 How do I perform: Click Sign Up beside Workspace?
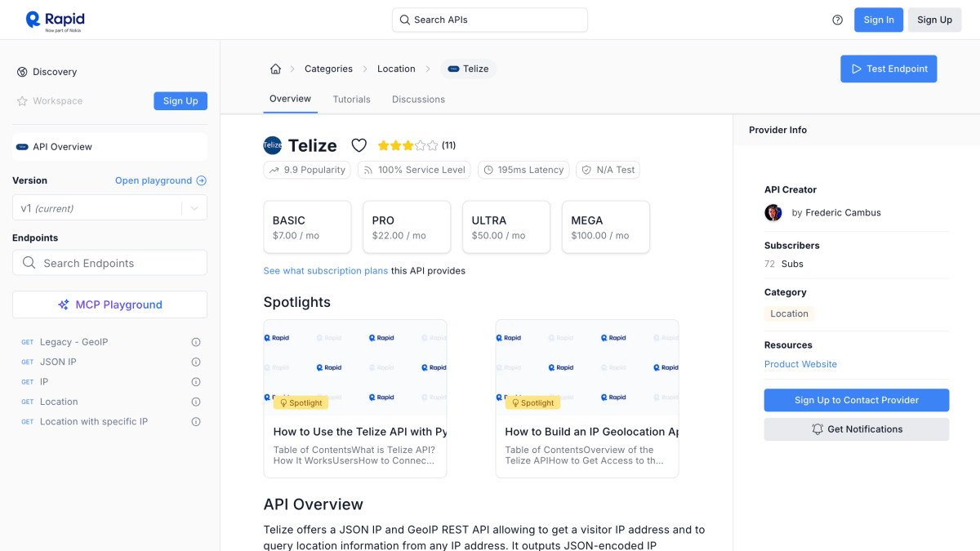coord(180,101)
